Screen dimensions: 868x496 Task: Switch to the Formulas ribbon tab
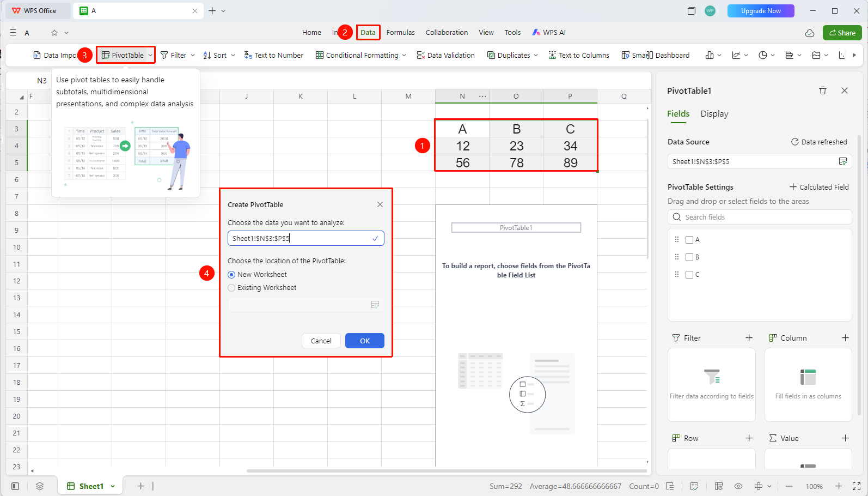tap(401, 33)
